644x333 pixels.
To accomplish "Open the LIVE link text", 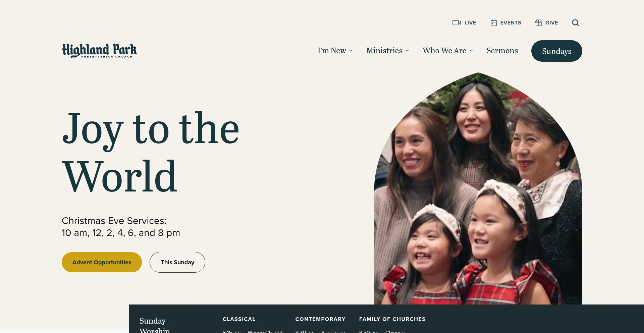I will tap(470, 23).
